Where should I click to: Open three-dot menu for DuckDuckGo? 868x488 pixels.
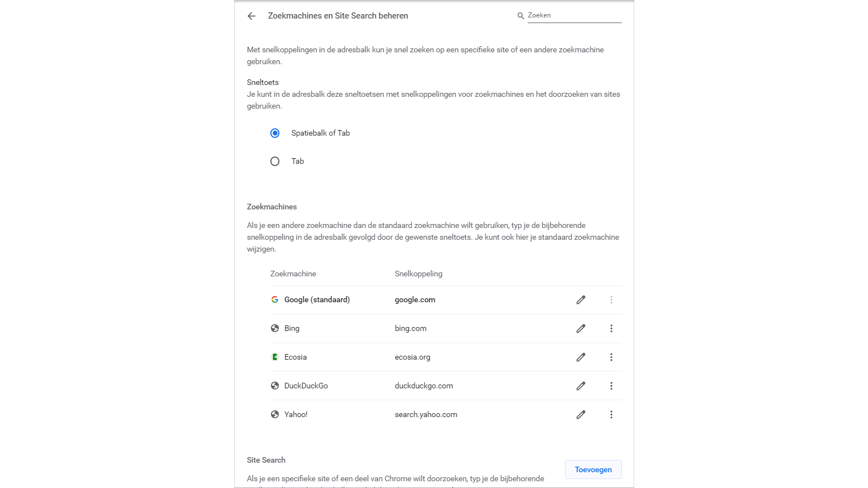[611, 386]
